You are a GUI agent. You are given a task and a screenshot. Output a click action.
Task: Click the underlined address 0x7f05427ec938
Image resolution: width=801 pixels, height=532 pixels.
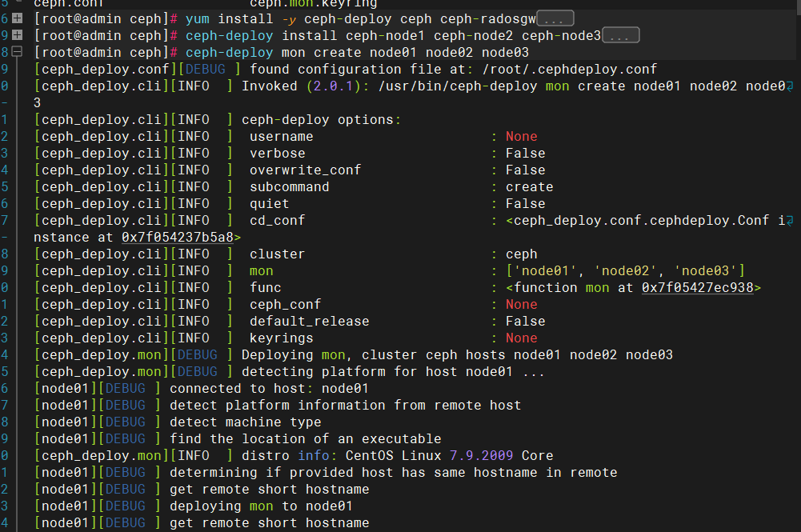[697, 288]
